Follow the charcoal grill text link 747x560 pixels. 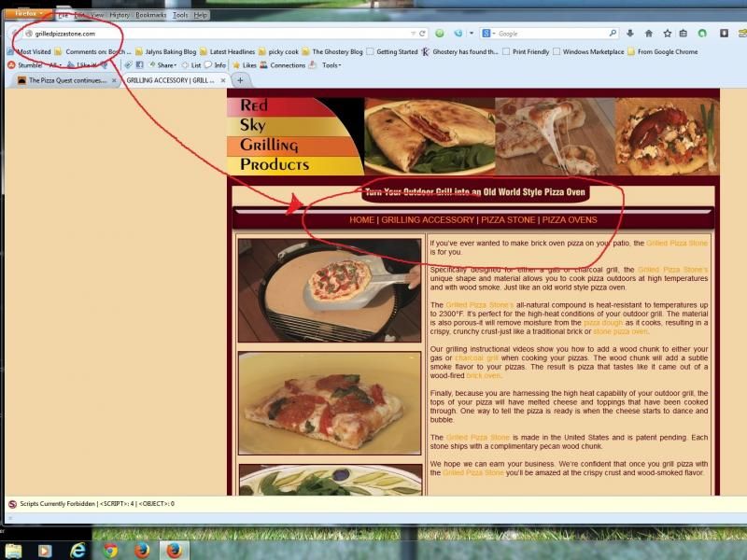tap(476, 358)
